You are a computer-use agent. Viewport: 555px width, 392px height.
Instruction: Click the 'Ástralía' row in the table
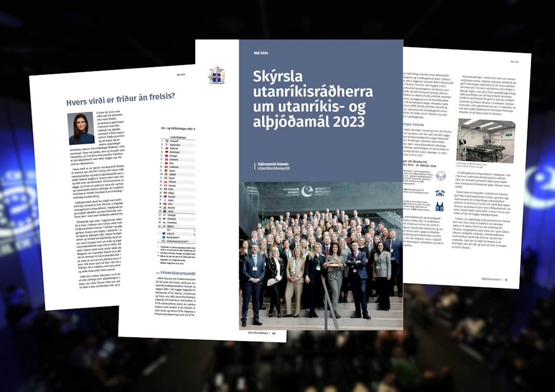[178, 197]
